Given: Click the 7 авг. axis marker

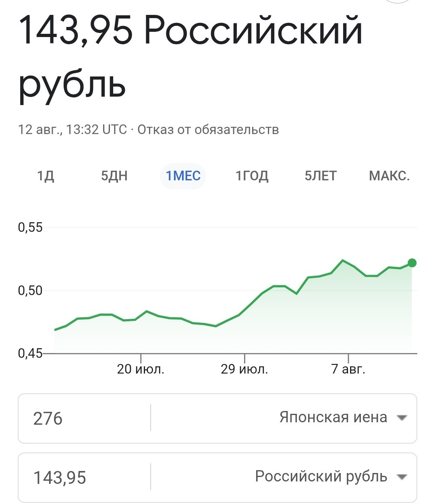Looking at the screenshot, I should click(x=348, y=369).
